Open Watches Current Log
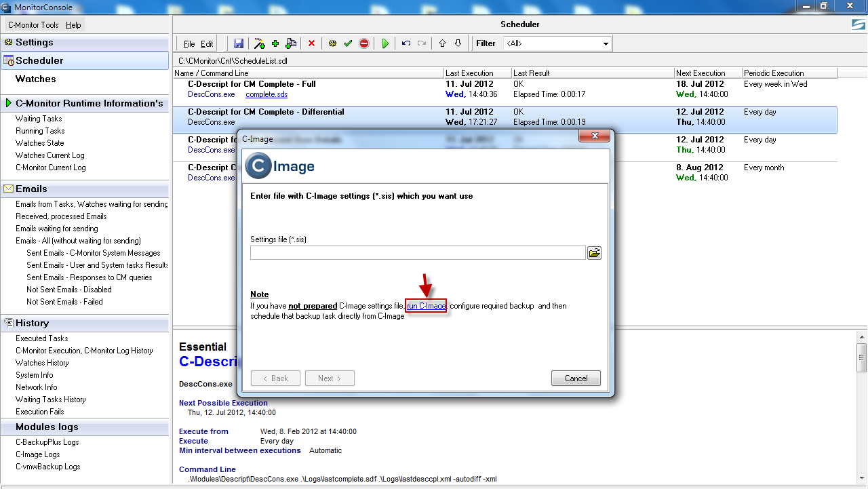 tap(50, 155)
